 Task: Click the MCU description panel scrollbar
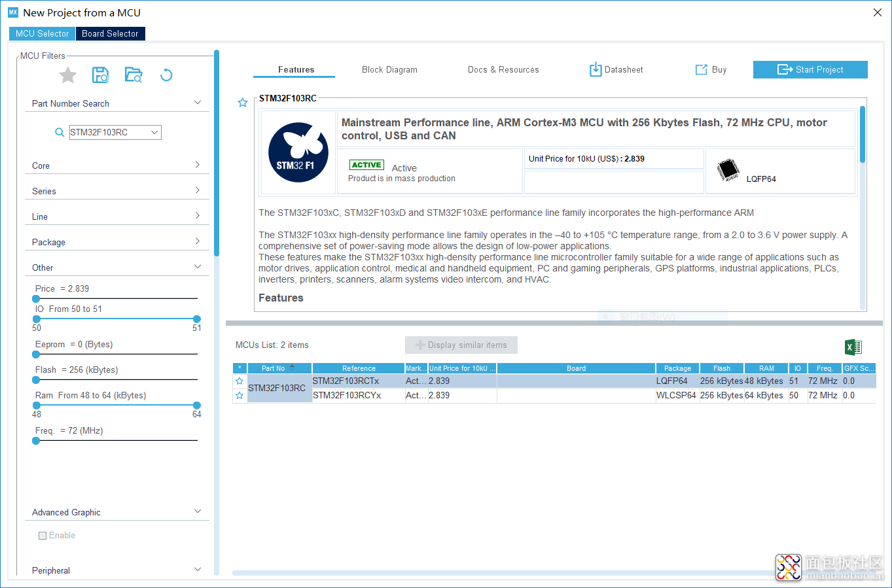pyautogui.click(x=863, y=134)
